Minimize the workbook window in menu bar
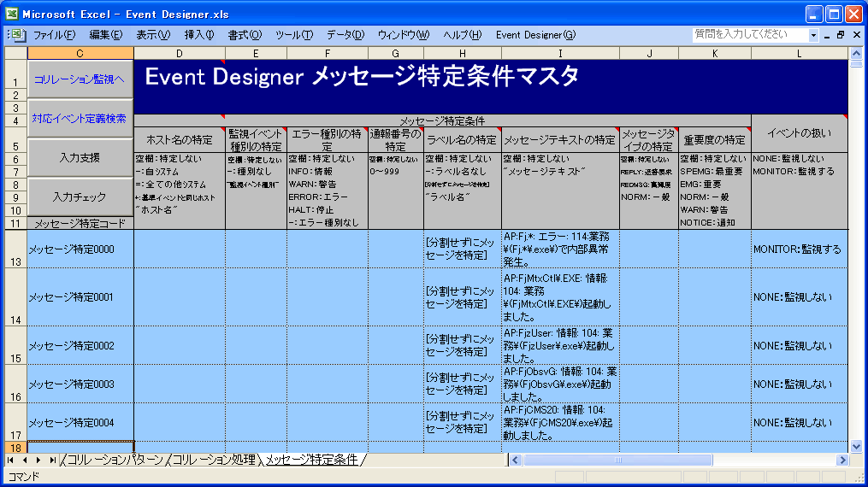Viewport: 868px width, 487px height. tap(826, 35)
